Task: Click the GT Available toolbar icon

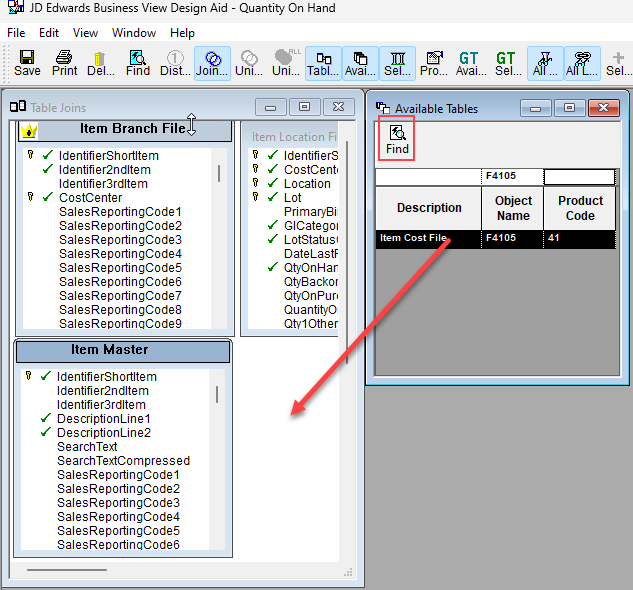Action: 471,63
